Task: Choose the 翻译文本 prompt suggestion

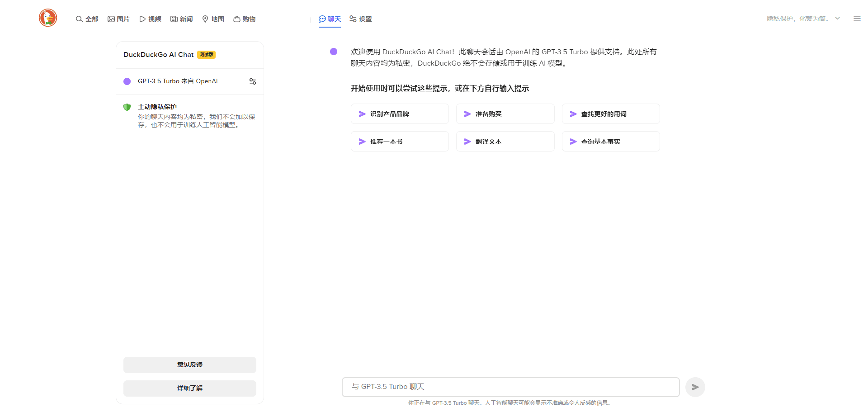Action: 505,142
